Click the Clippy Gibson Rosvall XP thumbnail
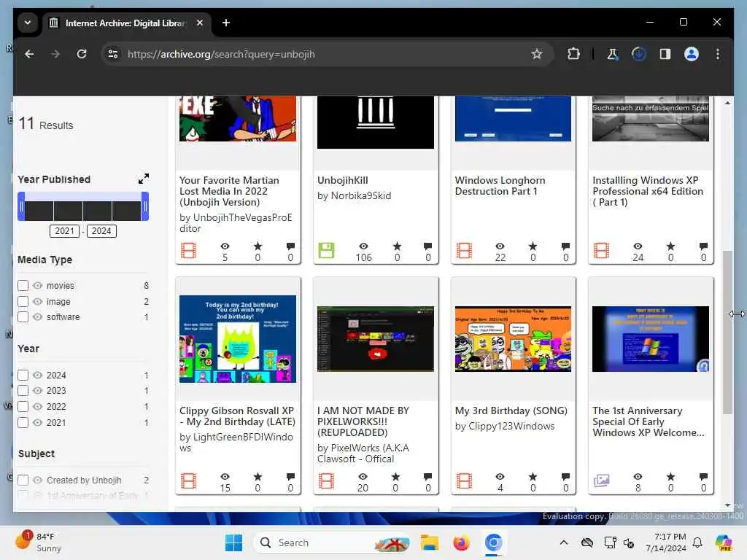The image size is (747, 560). click(x=238, y=338)
